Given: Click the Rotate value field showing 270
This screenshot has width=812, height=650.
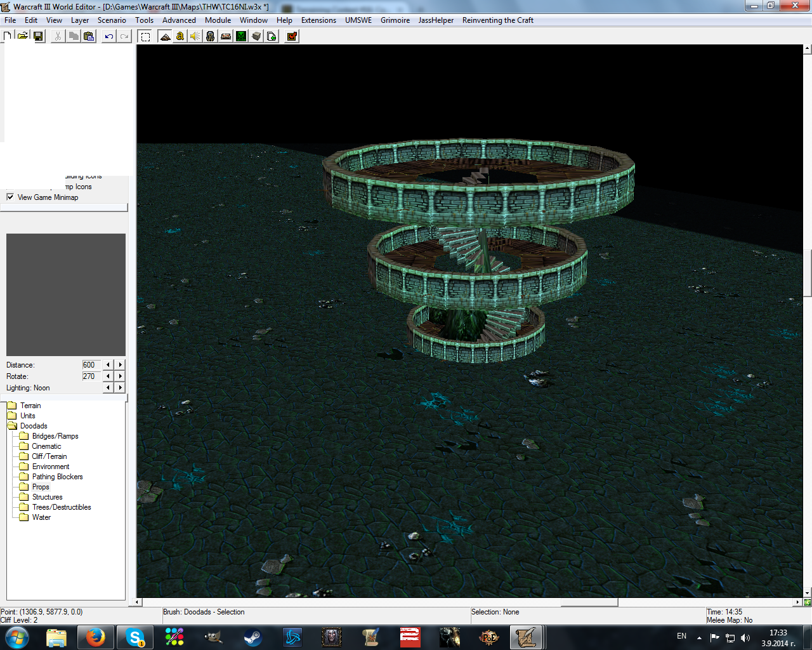Looking at the screenshot, I should (x=91, y=376).
